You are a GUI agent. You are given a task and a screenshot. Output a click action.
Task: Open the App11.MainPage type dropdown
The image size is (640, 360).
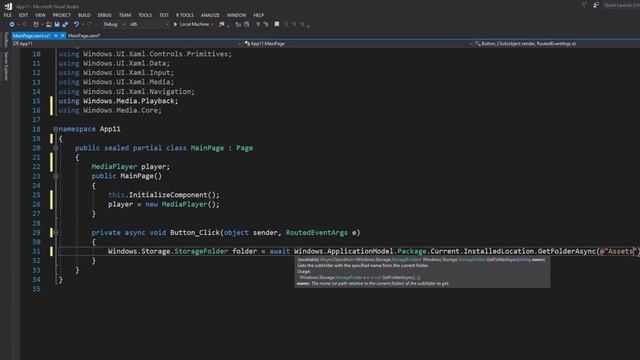click(358, 44)
